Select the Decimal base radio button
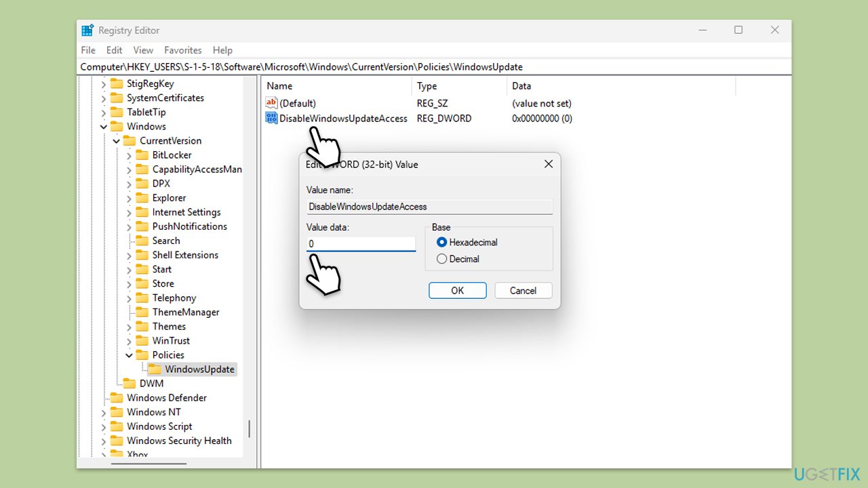868x488 pixels. (x=442, y=259)
